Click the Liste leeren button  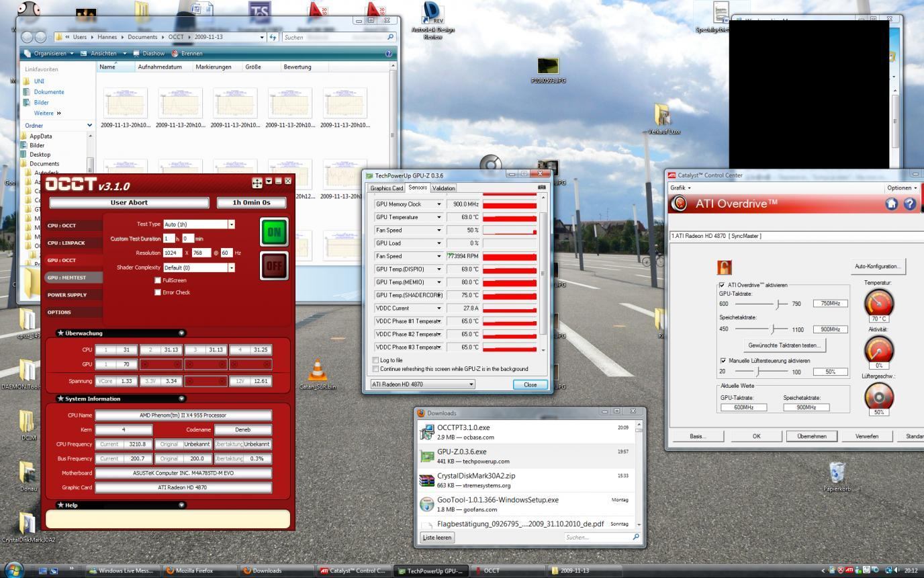(x=437, y=537)
